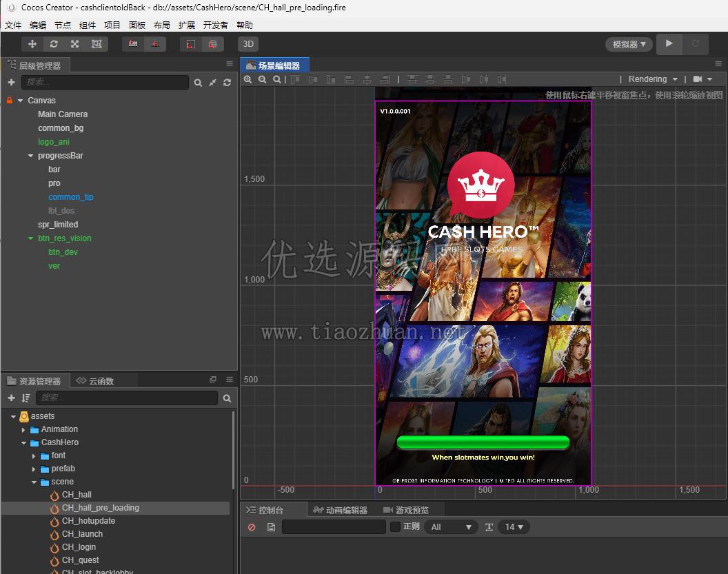The width and height of the screenshot is (728, 574).
Task: Click the hierarchy search filter icon
Action: pyautogui.click(x=199, y=83)
